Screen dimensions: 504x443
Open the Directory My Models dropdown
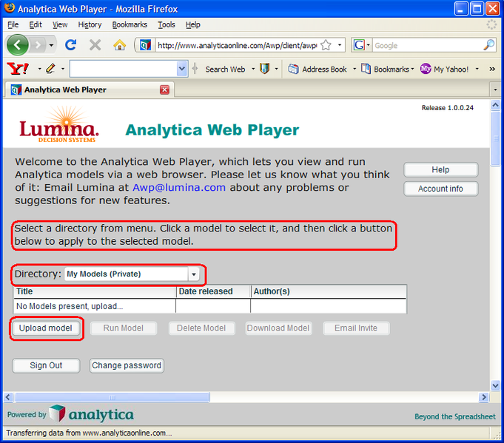132,274
